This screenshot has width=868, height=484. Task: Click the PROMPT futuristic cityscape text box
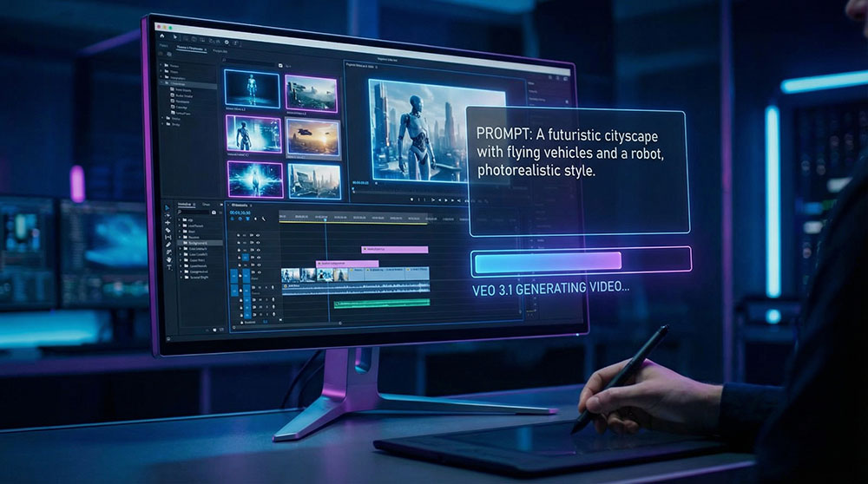(x=579, y=172)
